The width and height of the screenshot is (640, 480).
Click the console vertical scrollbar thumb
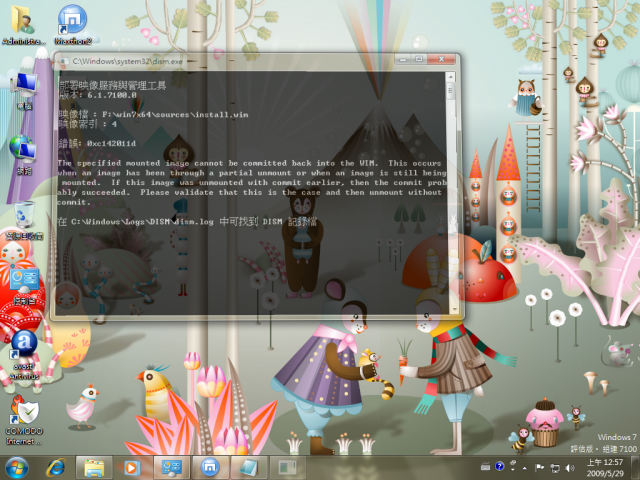point(451,91)
